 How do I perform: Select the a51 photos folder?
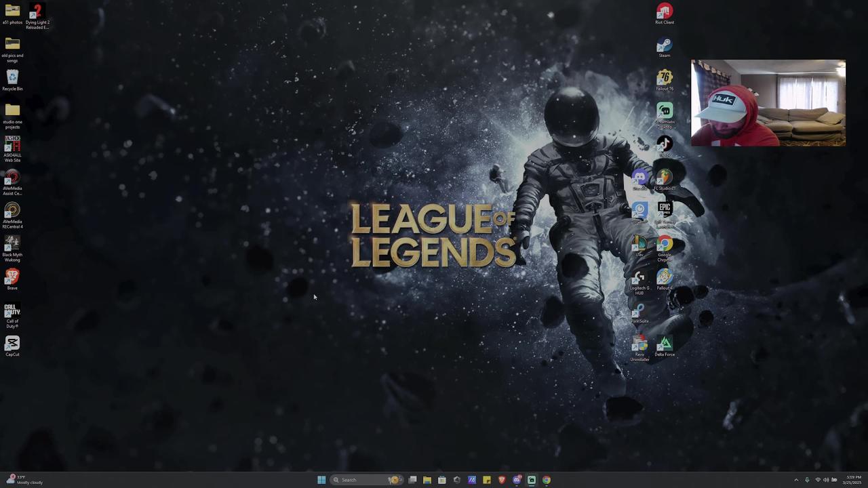click(12, 14)
